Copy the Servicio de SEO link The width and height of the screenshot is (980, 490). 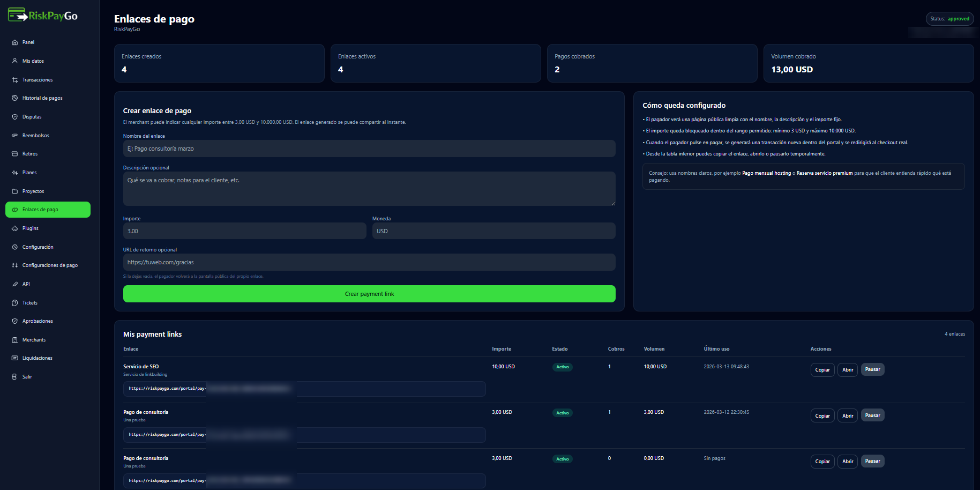click(x=822, y=370)
